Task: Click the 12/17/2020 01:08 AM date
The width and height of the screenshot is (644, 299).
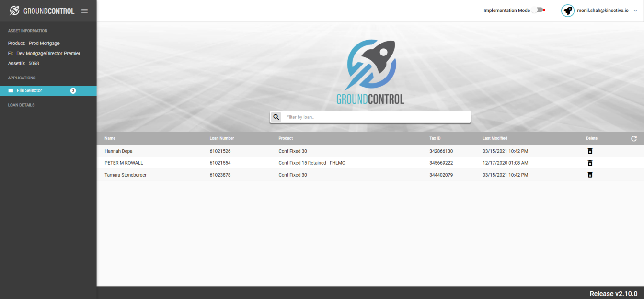Action: point(506,163)
